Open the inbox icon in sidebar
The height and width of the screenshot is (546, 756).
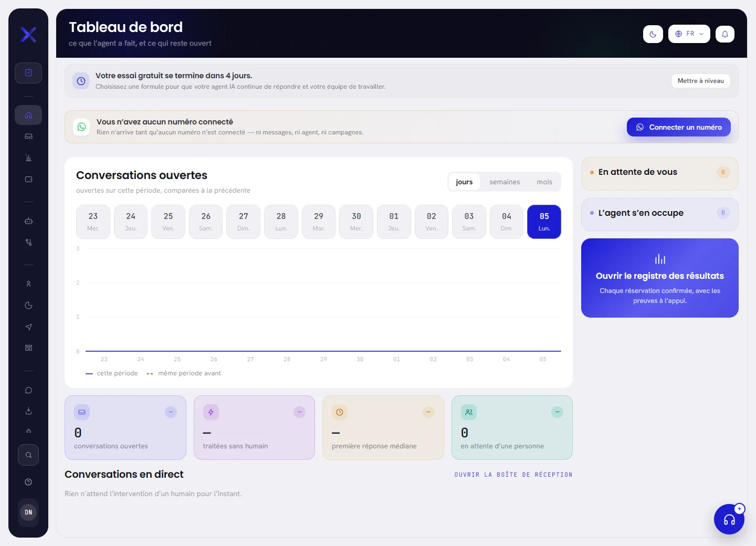(x=28, y=136)
